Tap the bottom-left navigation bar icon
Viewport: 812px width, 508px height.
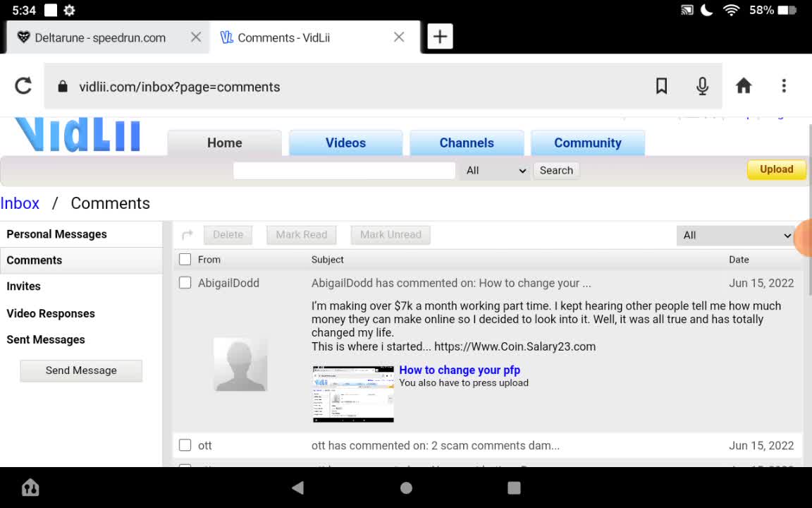pos(30,488)
